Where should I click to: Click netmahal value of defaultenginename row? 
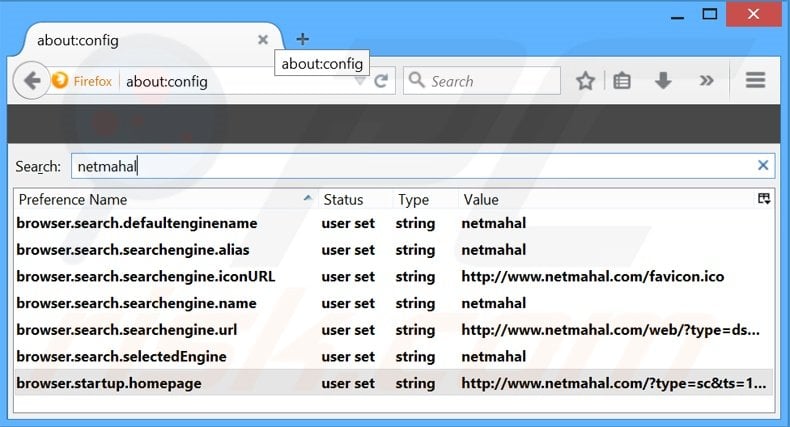493,223
